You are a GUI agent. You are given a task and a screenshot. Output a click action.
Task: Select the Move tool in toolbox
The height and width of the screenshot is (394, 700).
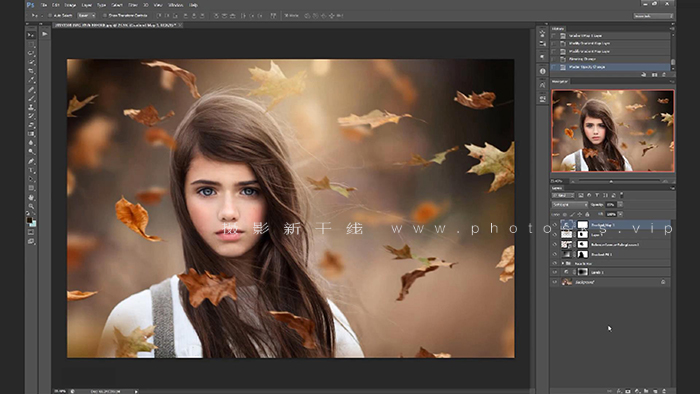tap(31, 35)
